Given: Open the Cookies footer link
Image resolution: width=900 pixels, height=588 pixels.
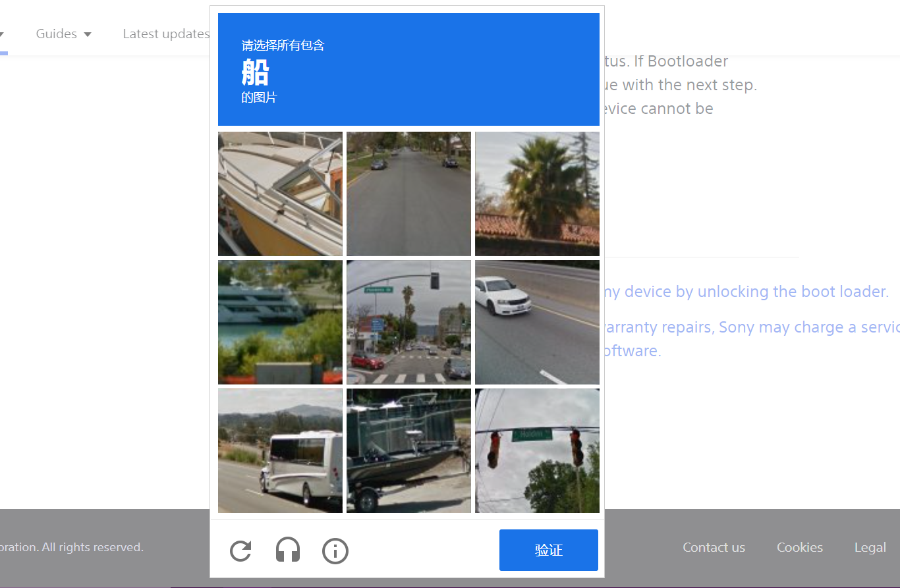Looking at the screenshot, I should coord(800,547).
